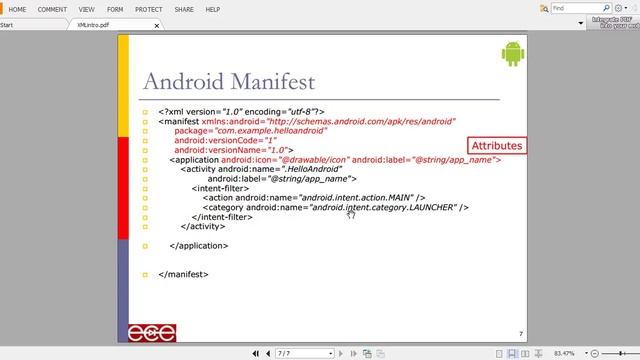This screenshot has width=640, height=360.
Task: Open the VIEW ribbon tab
Action: tap(87, 9)
